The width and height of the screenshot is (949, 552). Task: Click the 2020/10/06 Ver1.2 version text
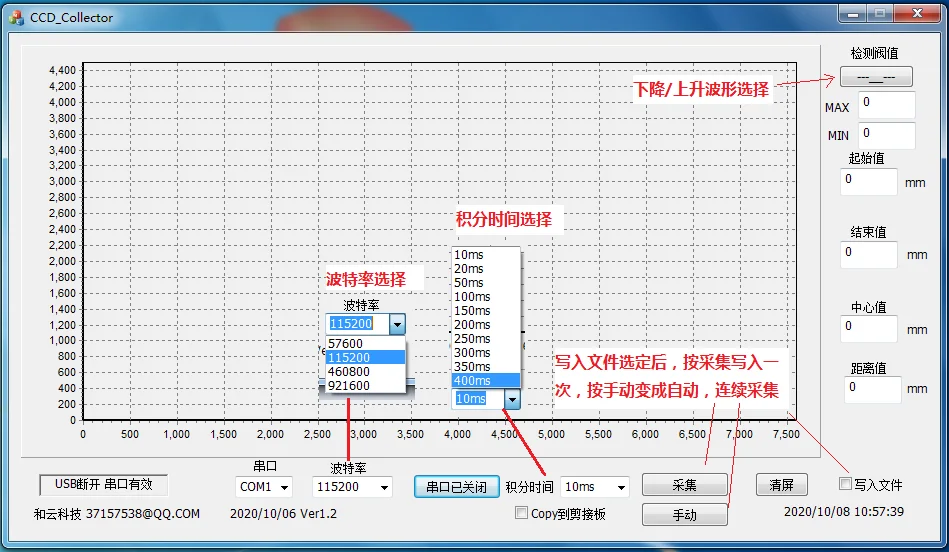click(283, 514)
